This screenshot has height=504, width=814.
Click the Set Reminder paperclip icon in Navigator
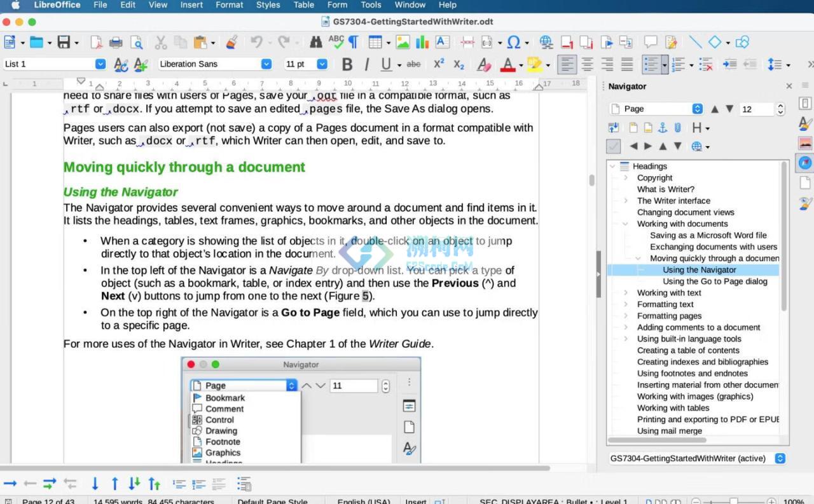(x=678, y=128)
